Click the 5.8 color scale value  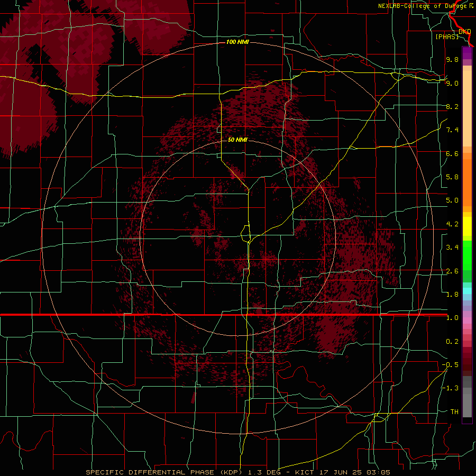click(452, 177)
